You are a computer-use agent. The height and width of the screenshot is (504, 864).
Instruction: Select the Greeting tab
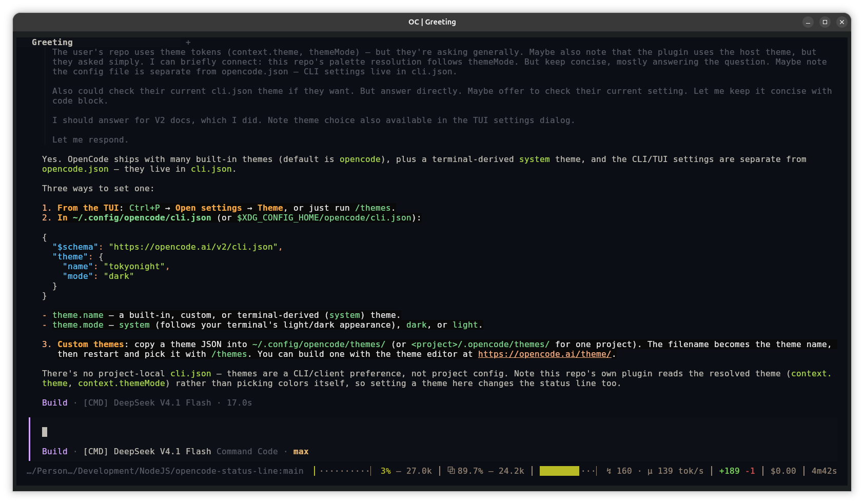pyautogui.click(x=52, y=42)
